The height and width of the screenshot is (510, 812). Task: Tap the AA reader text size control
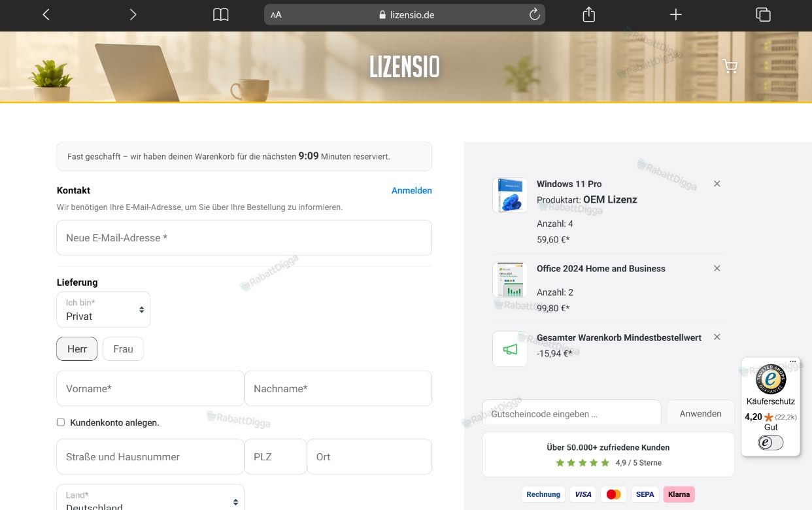(276, 14)
